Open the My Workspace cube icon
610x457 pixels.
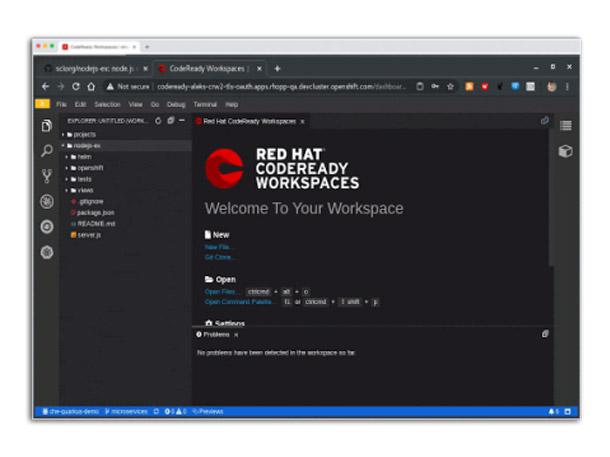[566, 151]
